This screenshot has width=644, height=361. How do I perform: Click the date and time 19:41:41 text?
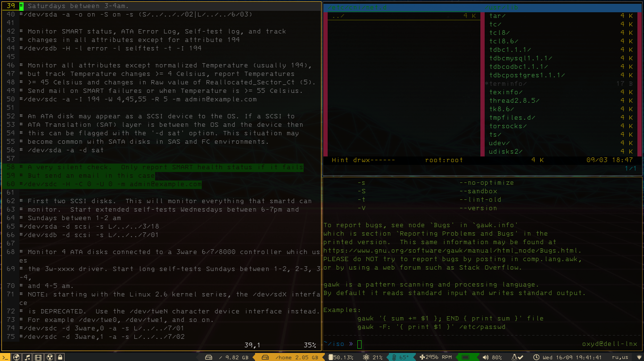point(572,357)
